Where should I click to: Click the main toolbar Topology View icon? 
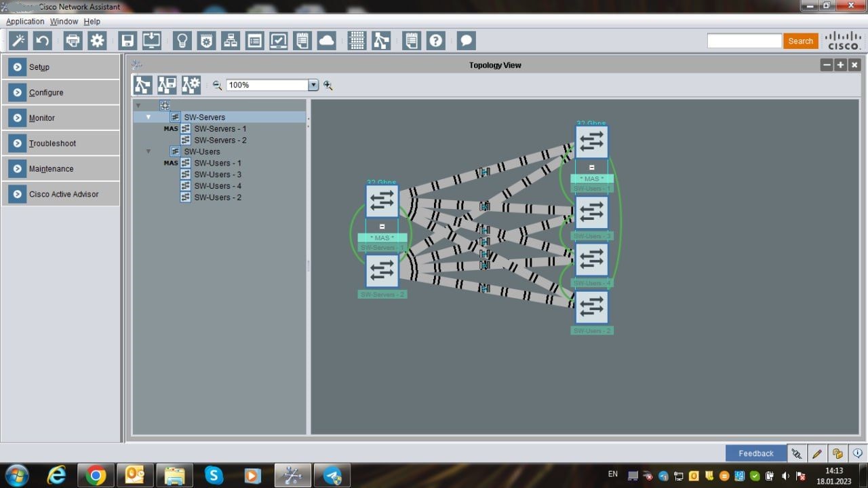coord(381,41)
